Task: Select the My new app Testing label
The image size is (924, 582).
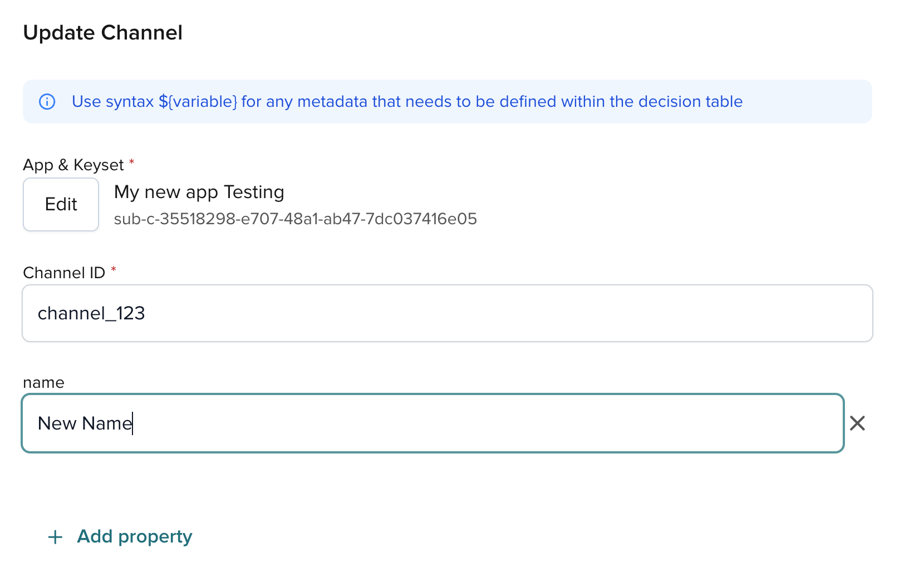Action: (x=199, y=191)
